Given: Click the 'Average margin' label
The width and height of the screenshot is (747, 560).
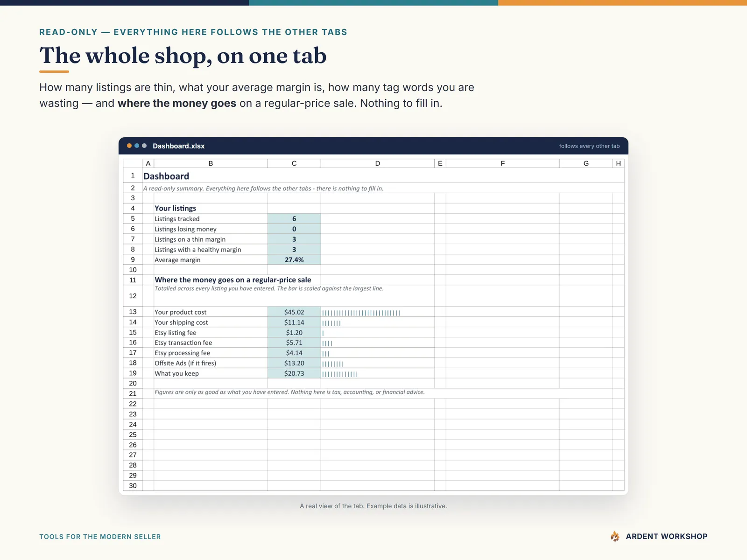Looking at the screenshot, I should pos(177,260).
